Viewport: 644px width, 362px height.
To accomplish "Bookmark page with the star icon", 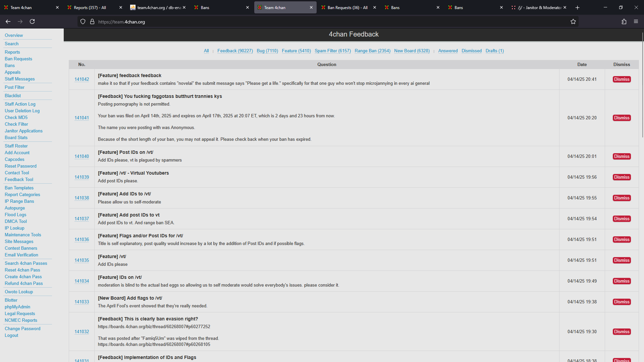I will tap(573, 22).
